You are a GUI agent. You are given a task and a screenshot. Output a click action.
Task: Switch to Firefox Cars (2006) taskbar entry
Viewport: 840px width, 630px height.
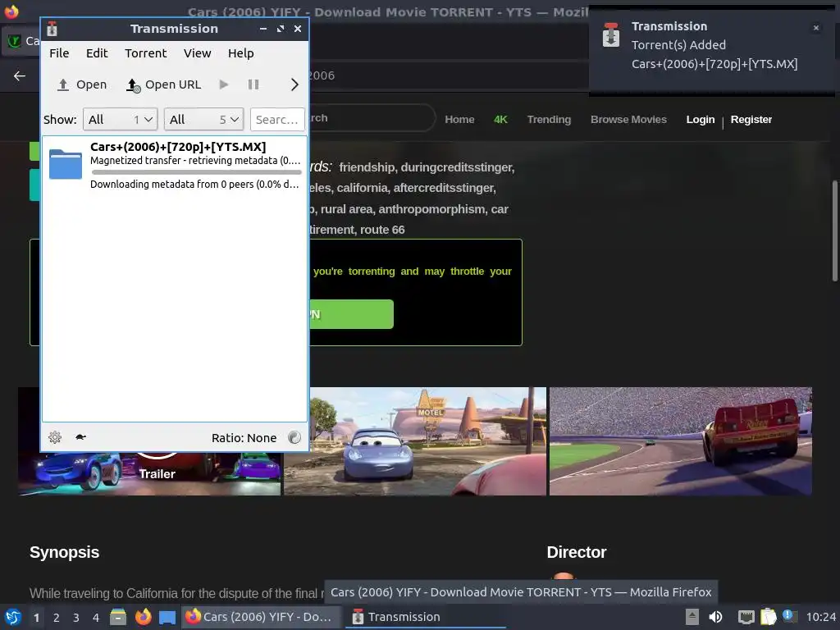pos(260,617)
